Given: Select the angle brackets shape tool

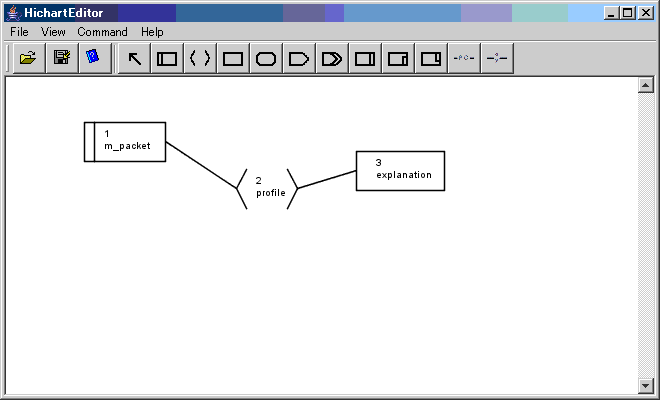Looking at the screenshot, I should [200, 59].
